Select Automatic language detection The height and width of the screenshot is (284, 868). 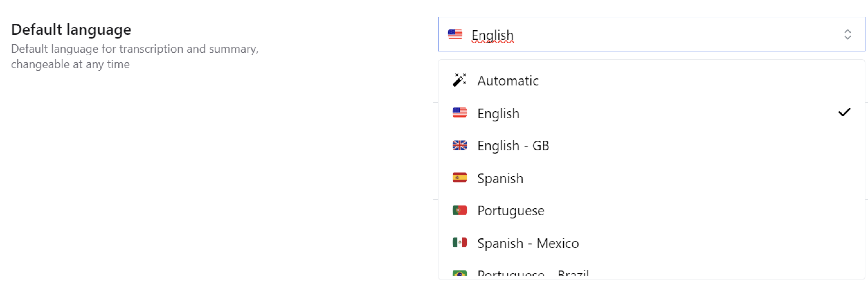tap(508, 81)
